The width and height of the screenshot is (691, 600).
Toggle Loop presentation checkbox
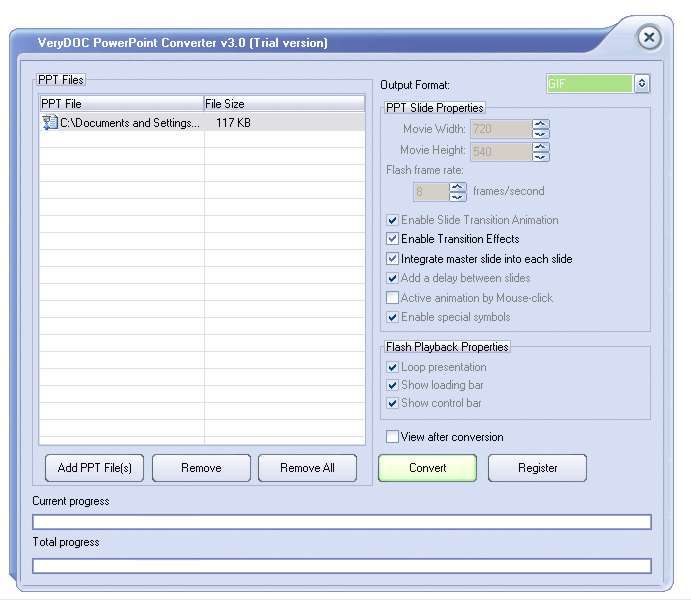392,367
